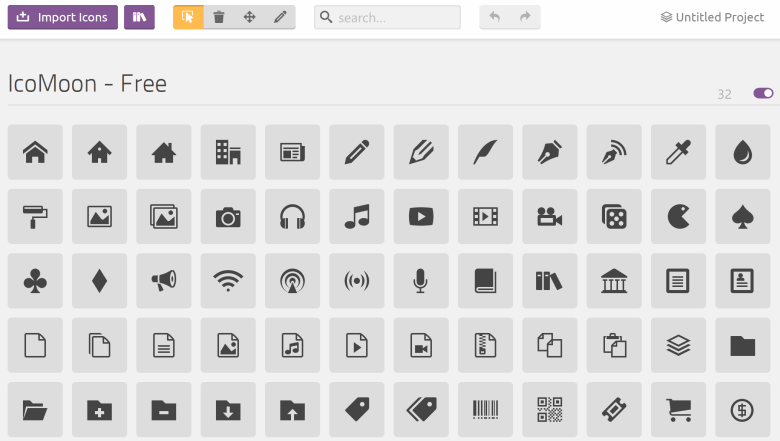Select the folder minus icon
Viewport: 780px width, 441px height.
164,410
